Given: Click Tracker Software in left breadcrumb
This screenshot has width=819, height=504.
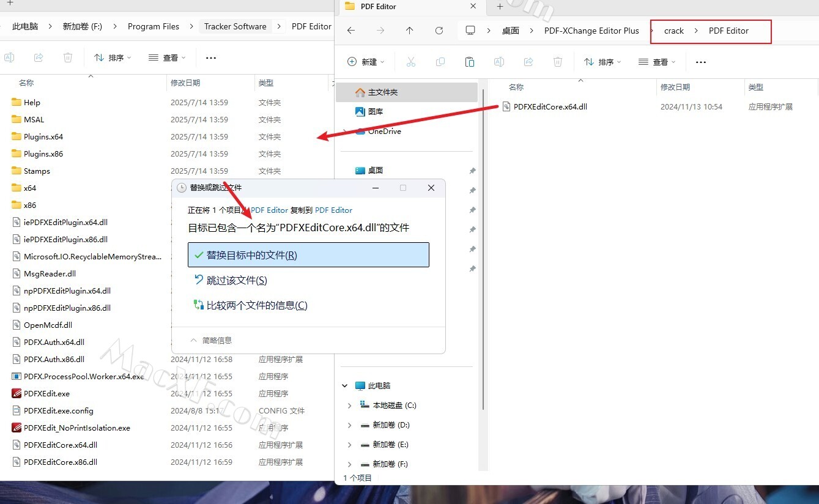Looking at the screenshot, I should pyautogui.click(x=235, y=26).
